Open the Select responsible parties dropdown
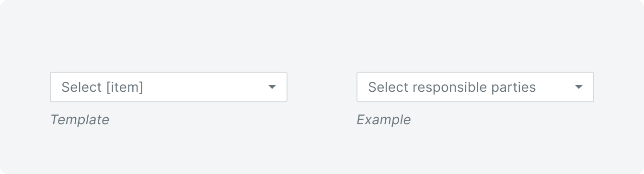The height and width of the screenshot is (174, 644). [475, 87]
